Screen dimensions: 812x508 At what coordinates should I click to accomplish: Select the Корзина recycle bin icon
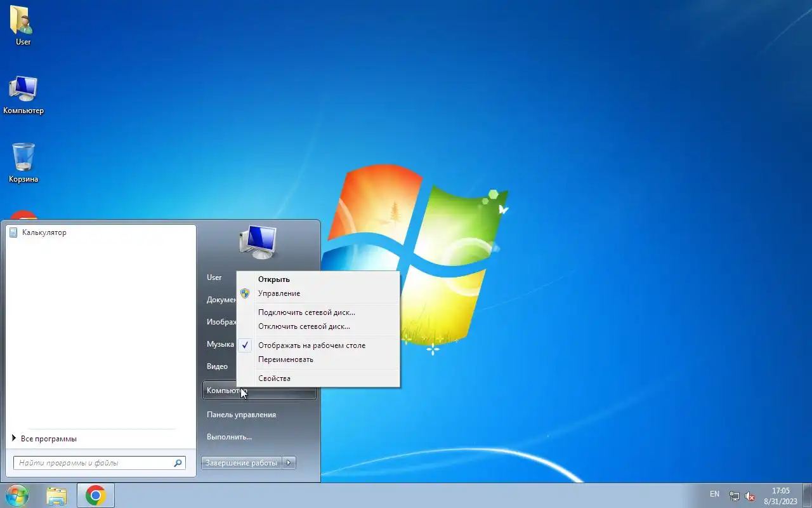click(23, 163)
